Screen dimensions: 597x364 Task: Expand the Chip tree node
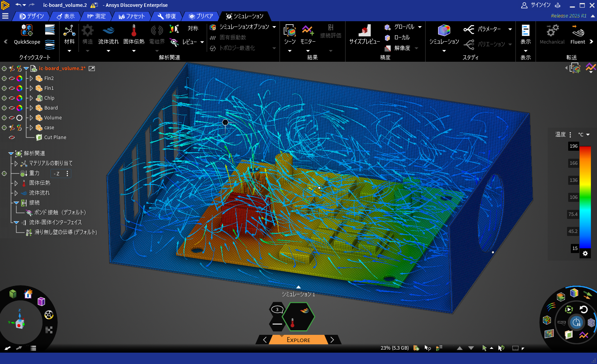tap(31, 98)
